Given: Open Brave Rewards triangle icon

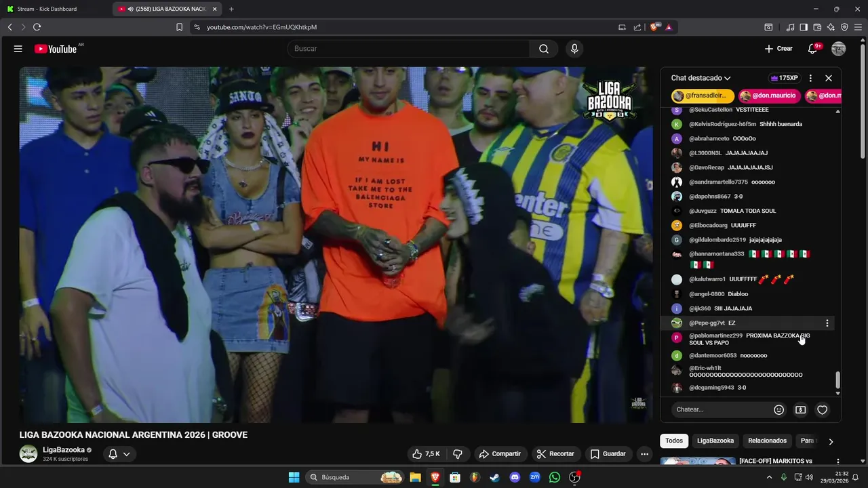Looking at the screenshot, I should tap(669, 27).
